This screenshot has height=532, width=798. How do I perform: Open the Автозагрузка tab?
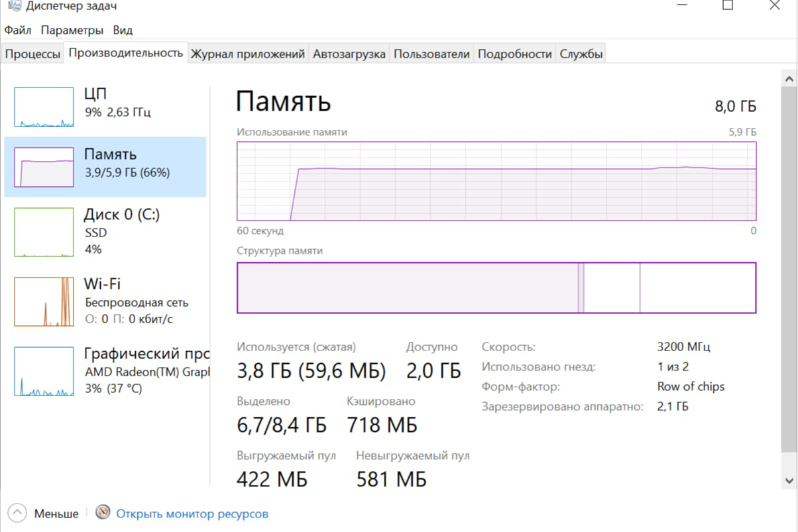point(349,54)
